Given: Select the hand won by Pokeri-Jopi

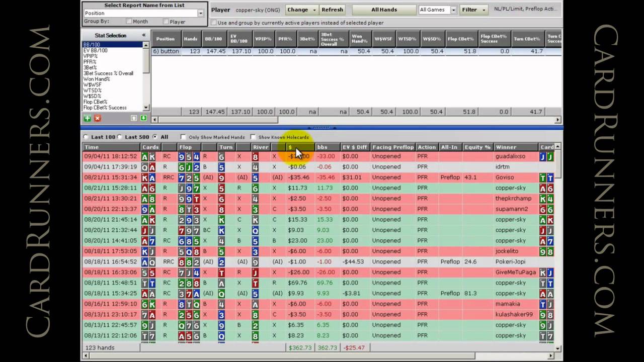Looking at the screenshot, I should pos(318,262).
